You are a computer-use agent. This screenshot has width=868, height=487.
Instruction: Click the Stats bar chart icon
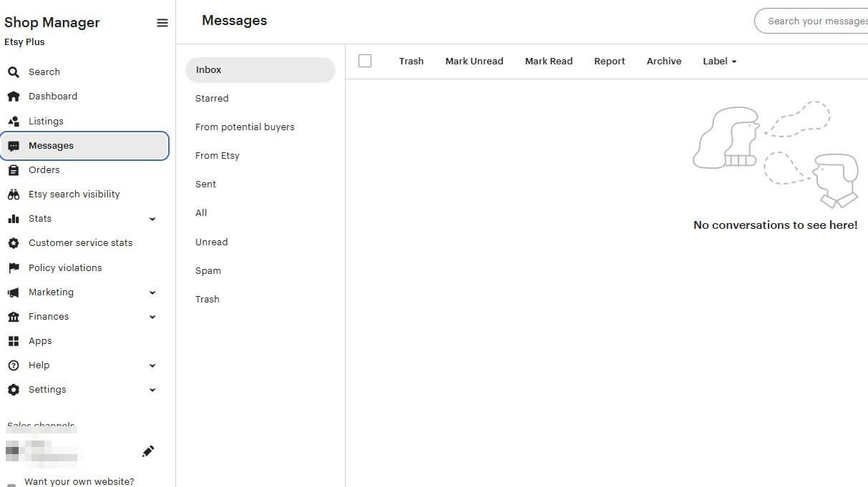[x=13, y=219]
